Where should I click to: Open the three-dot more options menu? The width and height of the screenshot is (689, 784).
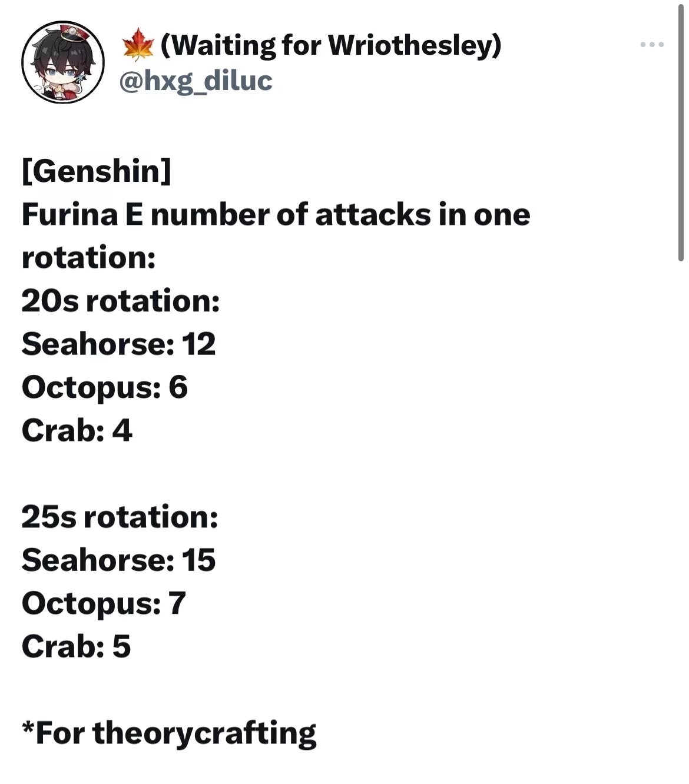coord(652,45)
